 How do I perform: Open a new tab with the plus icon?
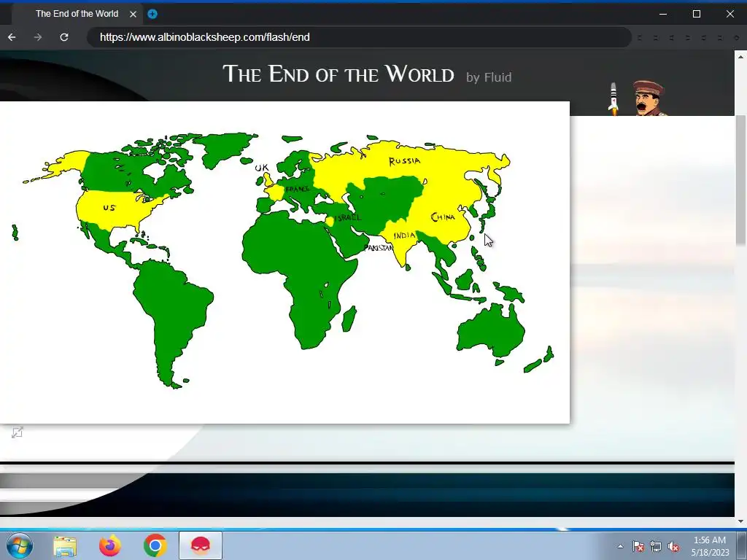152,14
